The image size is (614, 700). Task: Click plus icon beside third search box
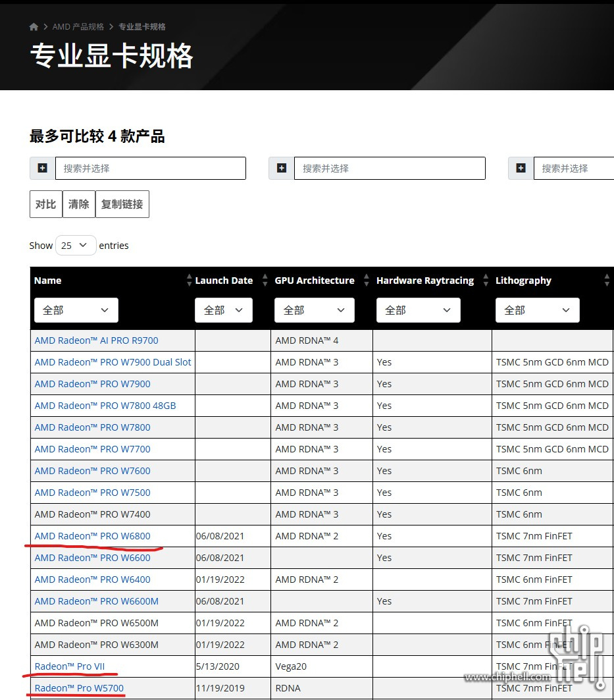coord(521,169)
